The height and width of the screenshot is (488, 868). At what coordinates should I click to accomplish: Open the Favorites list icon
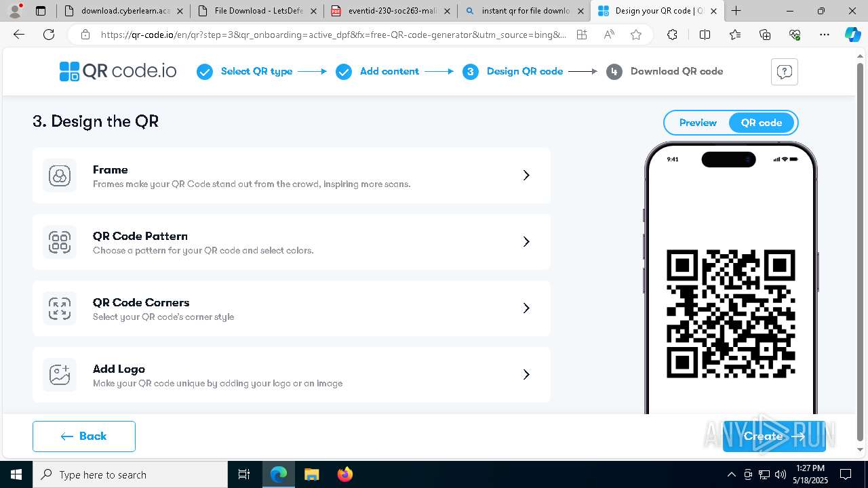point(735,35)
